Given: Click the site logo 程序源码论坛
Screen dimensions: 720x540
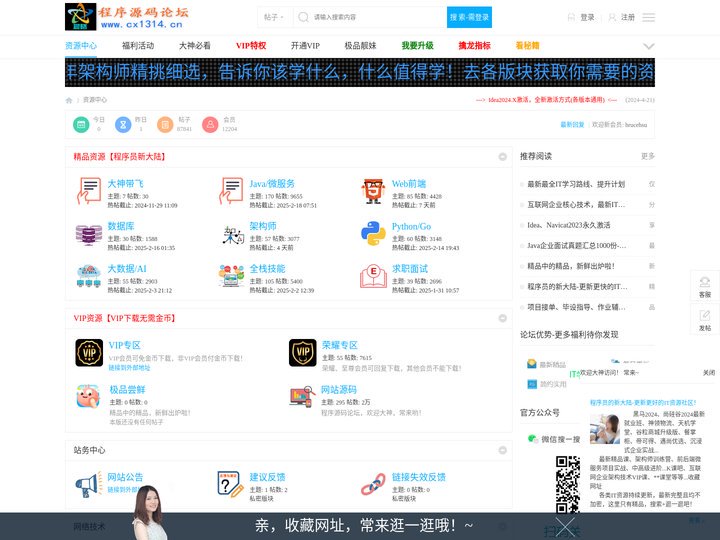Looking at the screenshot, I should [x=126, y=17].
